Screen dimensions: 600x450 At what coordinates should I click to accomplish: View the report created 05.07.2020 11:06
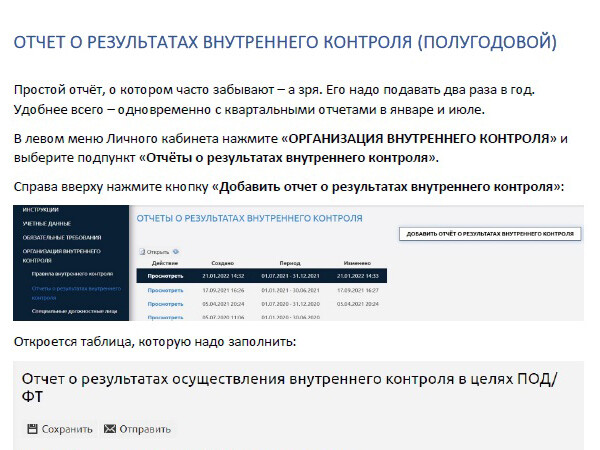[x=165, y=317]
